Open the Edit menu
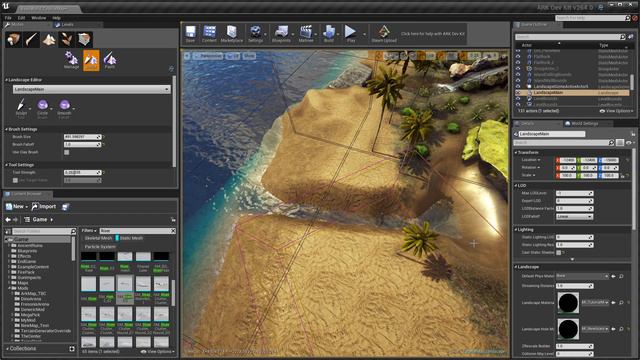Image resolution: width=640 pixels, height=360 pixels. point(21,18)
